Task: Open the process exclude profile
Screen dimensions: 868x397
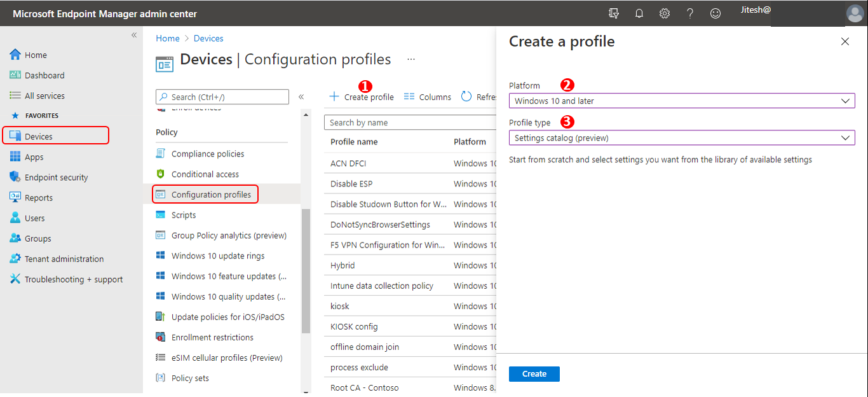Action: [x=359, y=367]
